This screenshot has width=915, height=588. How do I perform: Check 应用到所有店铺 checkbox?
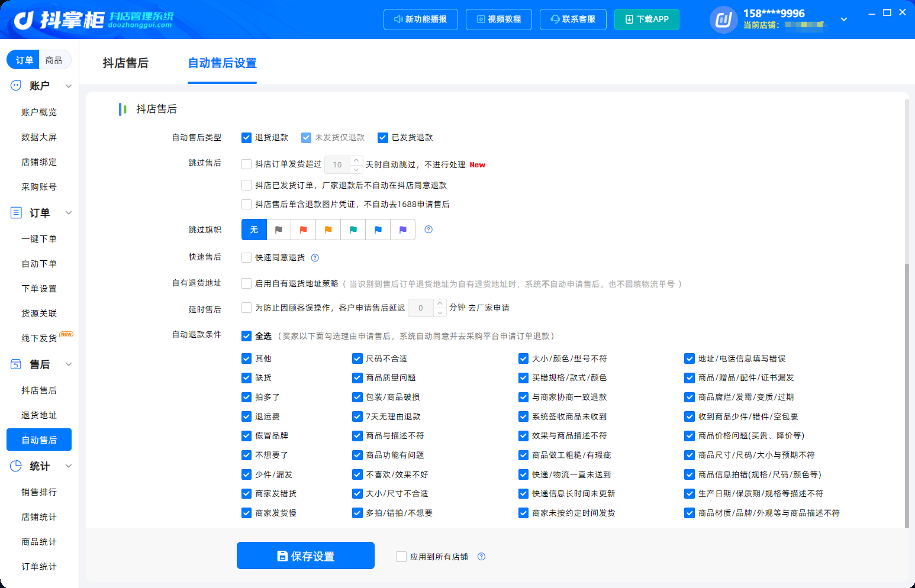(401, 557)
